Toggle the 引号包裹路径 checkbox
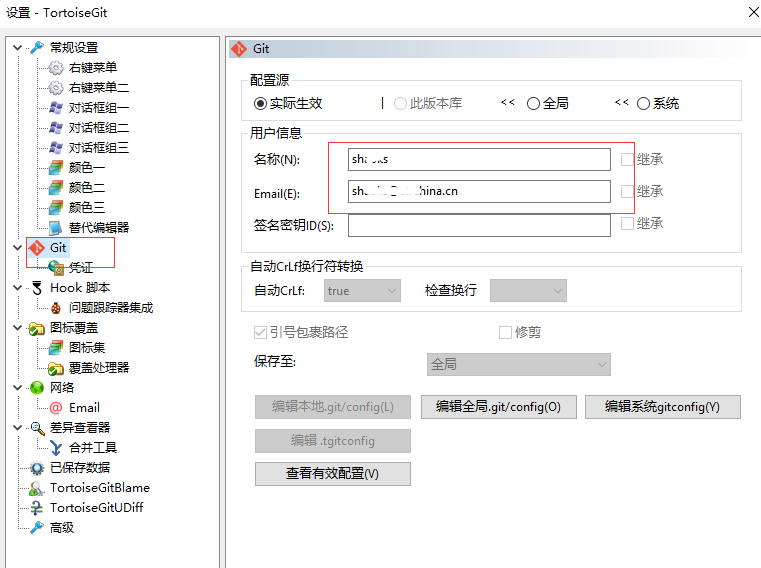This screenshot has height=568, width=761. [x=261, y=332]
